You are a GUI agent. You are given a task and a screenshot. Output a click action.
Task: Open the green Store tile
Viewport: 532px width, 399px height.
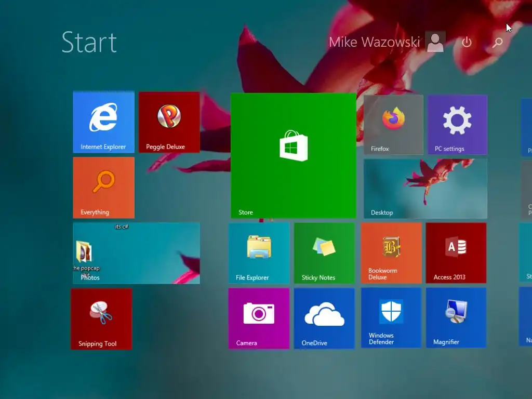point(294,156)
